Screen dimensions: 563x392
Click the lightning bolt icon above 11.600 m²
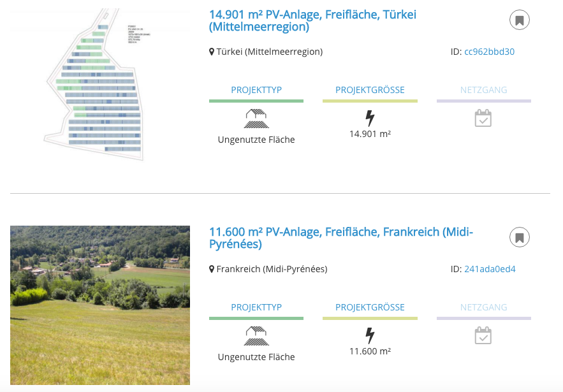[370, 335]
